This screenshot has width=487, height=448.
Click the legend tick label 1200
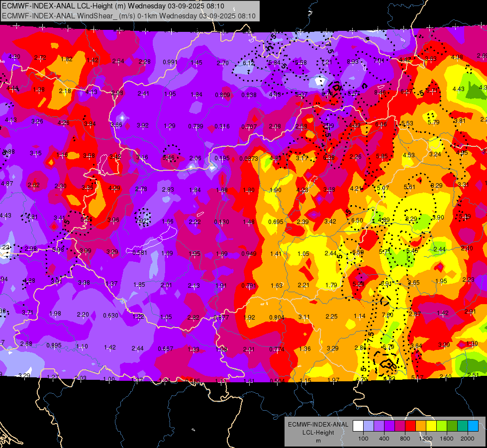[x=426, y=439]
